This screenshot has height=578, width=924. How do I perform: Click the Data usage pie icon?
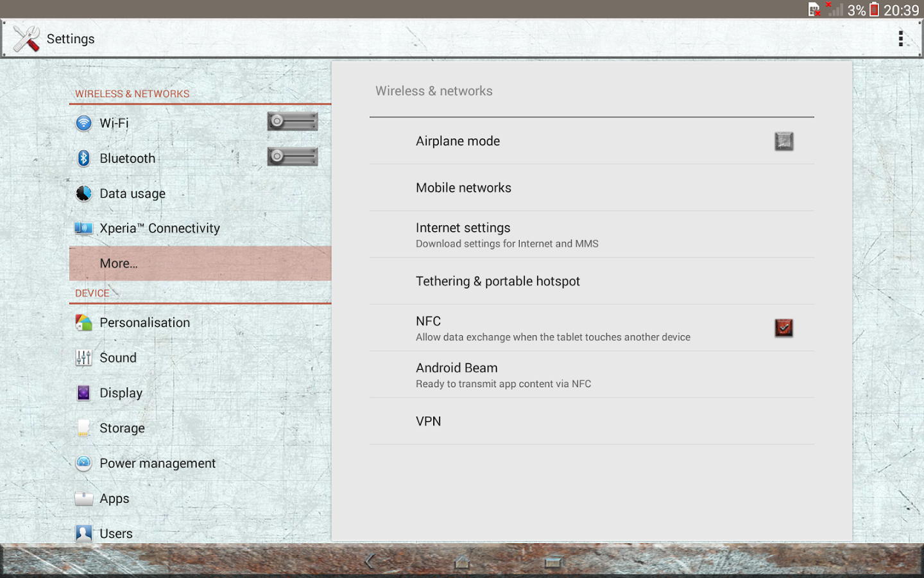click(83, 193)
